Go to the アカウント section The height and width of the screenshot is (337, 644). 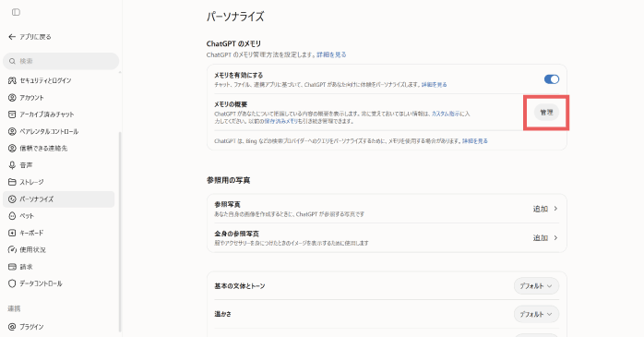[59, 98]
